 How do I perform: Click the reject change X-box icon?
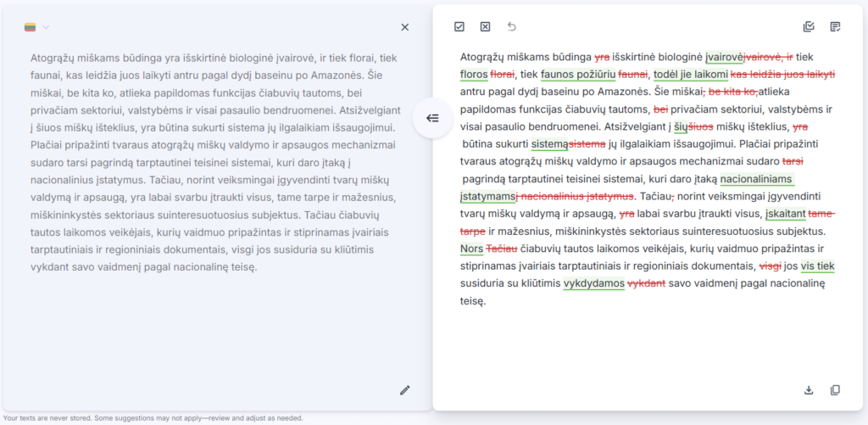click(485, 27)
